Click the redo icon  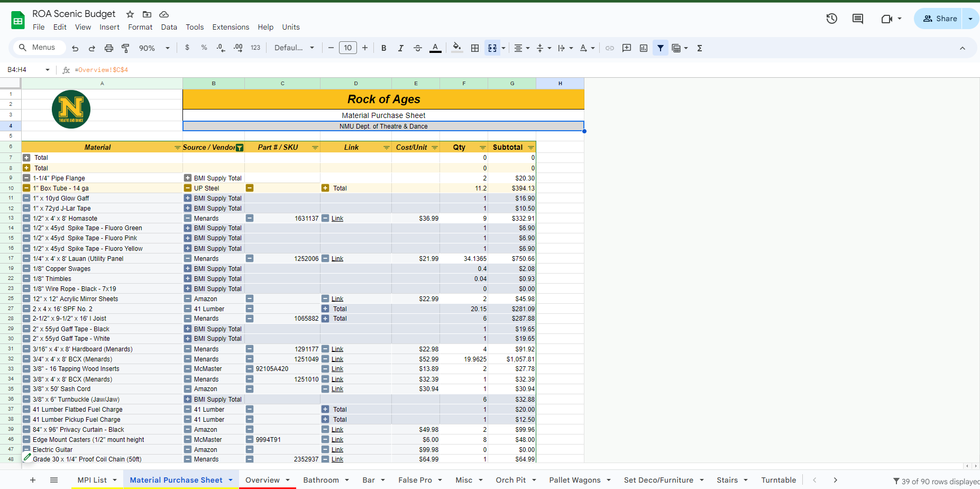91,48
